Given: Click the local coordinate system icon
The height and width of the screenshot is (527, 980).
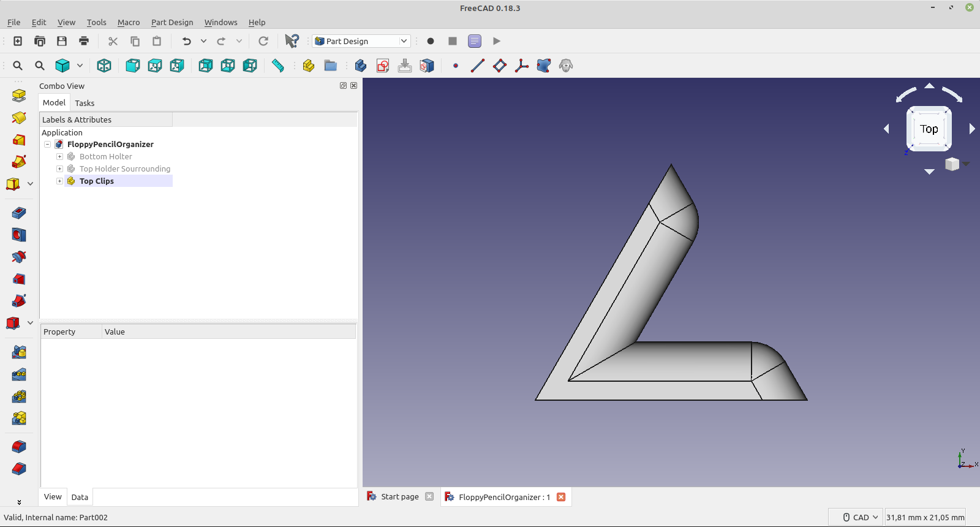Looking at the screenshot, I should pyautogui.click(x=522, y=66).
